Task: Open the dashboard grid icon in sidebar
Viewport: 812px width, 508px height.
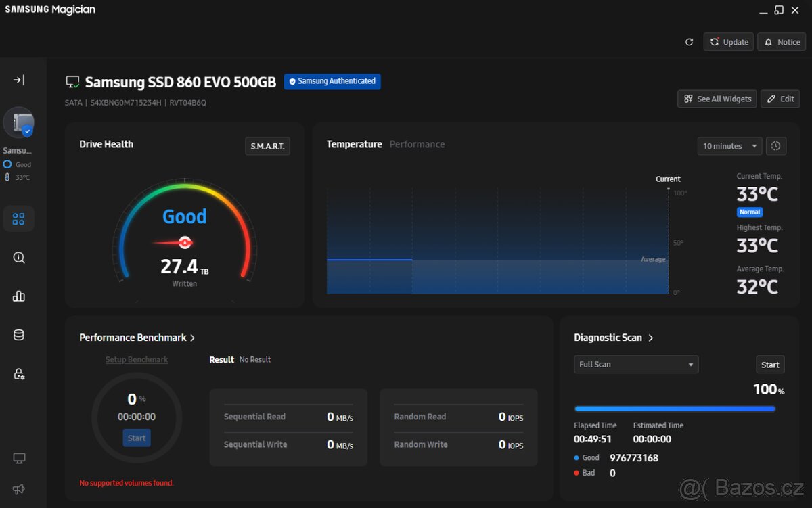Action: pos(19,218)
